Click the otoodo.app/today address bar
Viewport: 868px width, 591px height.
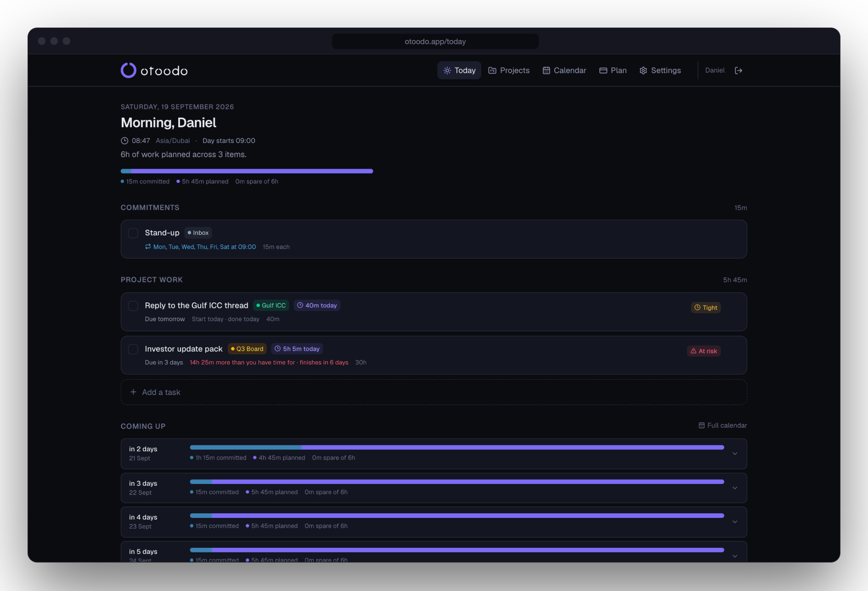point(435,41)
